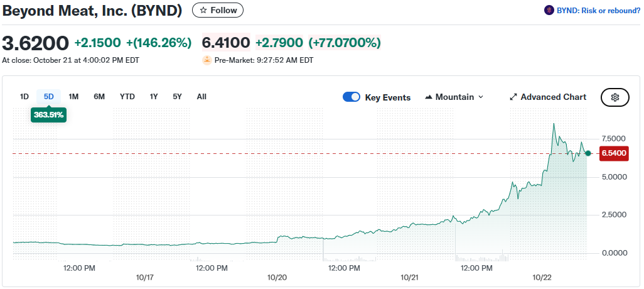Open chart settings gear icon

point(615,97)
